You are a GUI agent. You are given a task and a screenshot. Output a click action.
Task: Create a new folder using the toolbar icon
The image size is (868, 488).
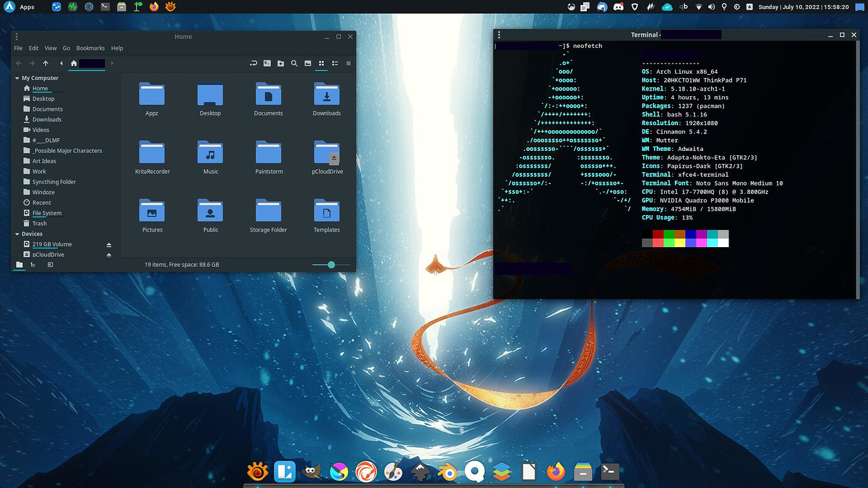[x=281, y=63]
